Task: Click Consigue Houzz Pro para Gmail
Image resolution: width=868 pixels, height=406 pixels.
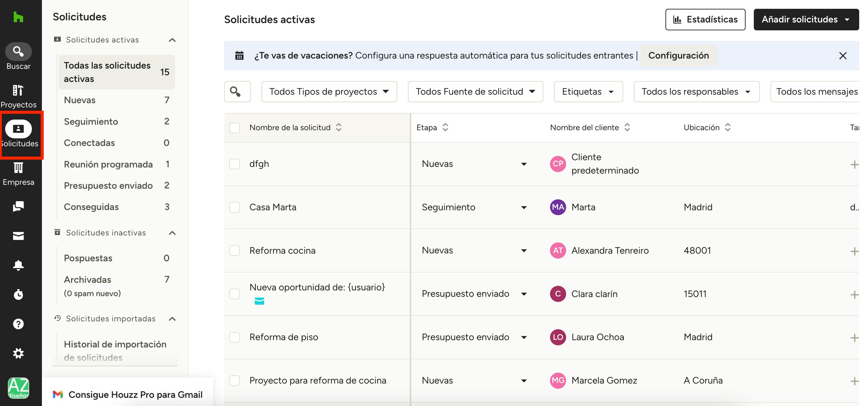Action: pos(128,394)
